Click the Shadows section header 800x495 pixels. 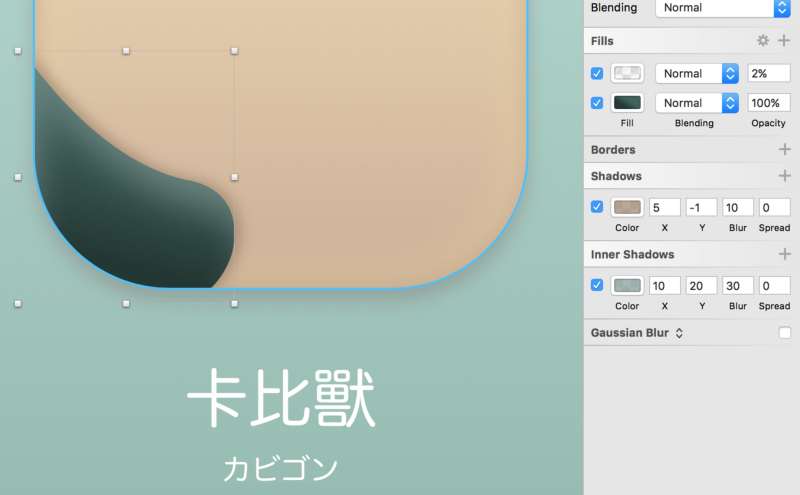coord(616,176)
